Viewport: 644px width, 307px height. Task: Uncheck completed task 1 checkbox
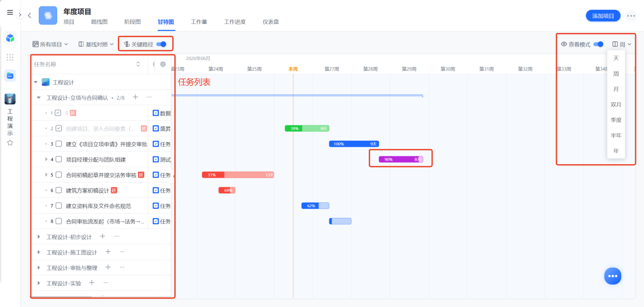click(x=58, y=113)
